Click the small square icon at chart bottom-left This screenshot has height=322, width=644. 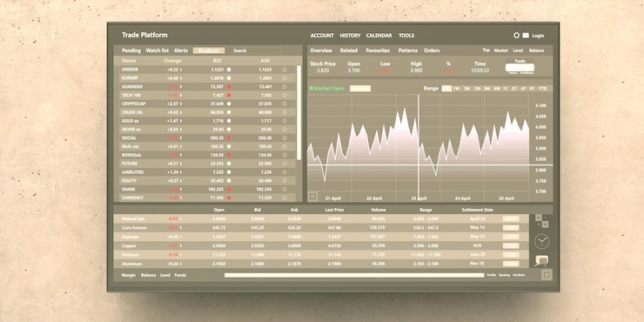(312, 197)
